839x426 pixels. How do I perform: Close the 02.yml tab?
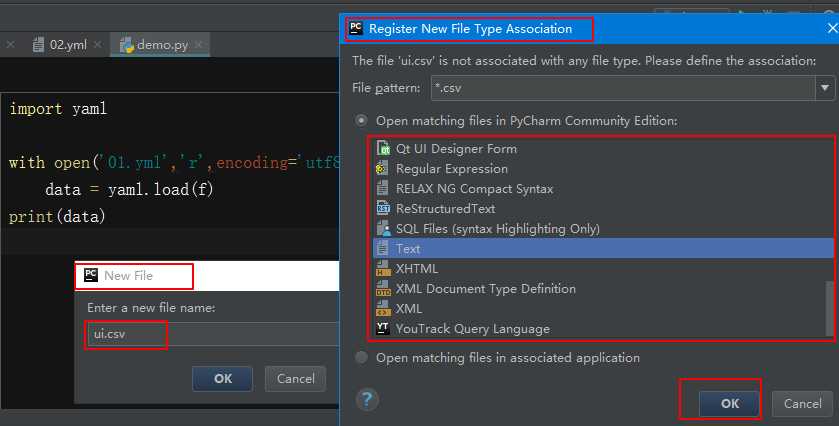click(97, 45)
